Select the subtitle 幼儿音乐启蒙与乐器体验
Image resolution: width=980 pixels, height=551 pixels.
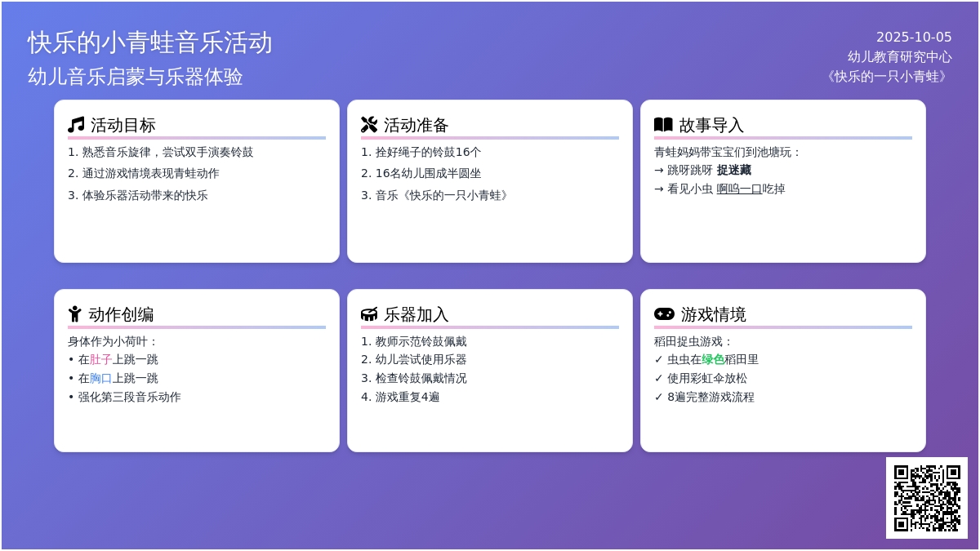pyautogui.click(x=136, y=77)
